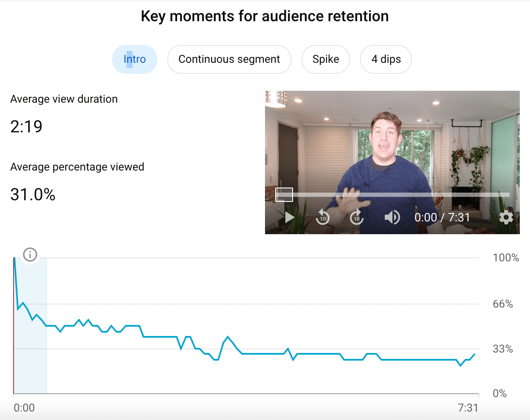Play the video preview
This screenshot has width=530, height=420.
click(290, 218)
